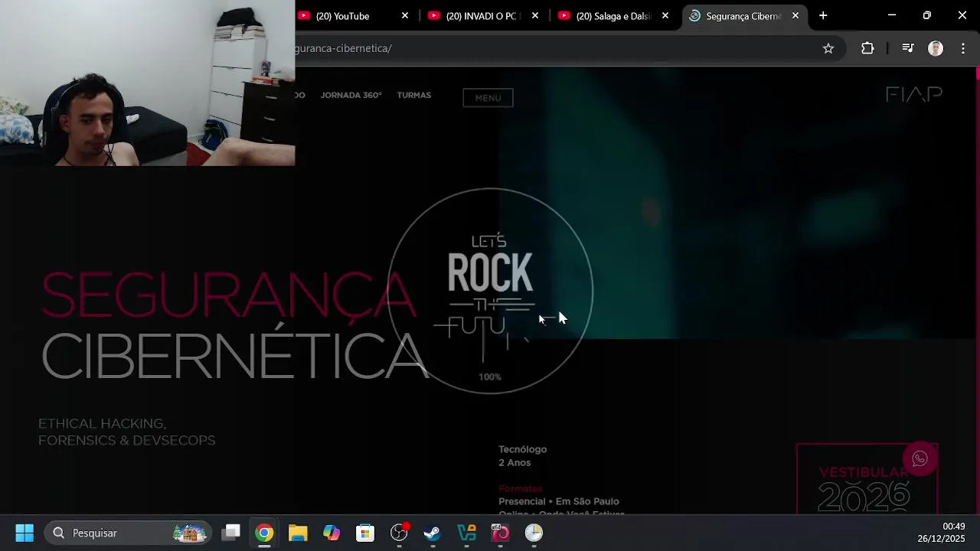Go to home via the FIAP logo
Screen dimensions: 980x551
pyautogui.click(x=914, y=94)
